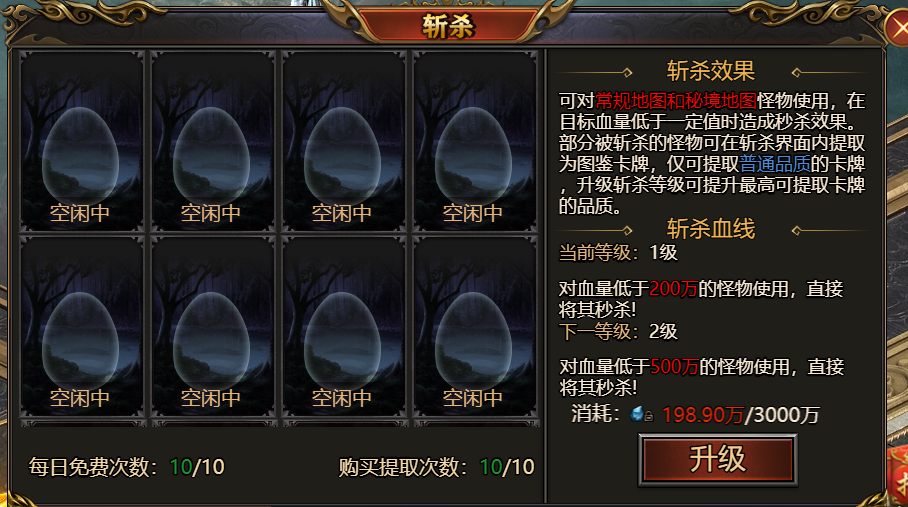Image resolution: width=908 pixels, height=507 pixels.
Task: Click the 每日免费次数 10/10 counter
Action: (127, 466)
